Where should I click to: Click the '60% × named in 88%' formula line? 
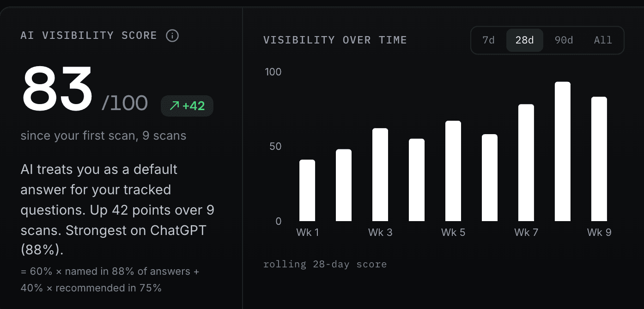pyautogui.click(x=110, y=272)
